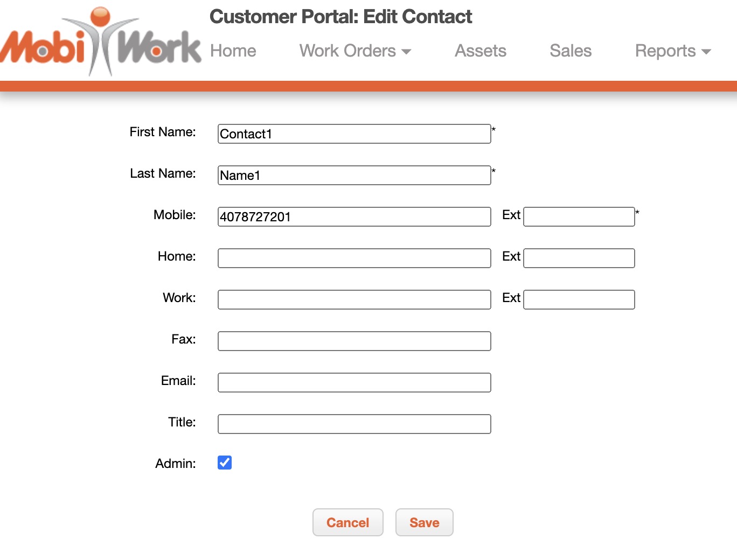Viewport: 737px width, 560px height.
Task: Click the MobiWork logo
Action: [x=101, y=43]
